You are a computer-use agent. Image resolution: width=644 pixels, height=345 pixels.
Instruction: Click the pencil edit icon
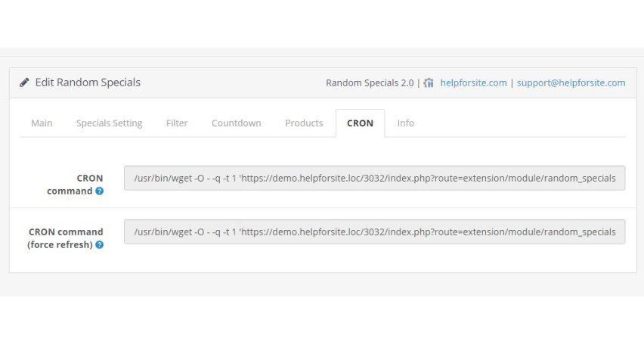tap(24, 82)
